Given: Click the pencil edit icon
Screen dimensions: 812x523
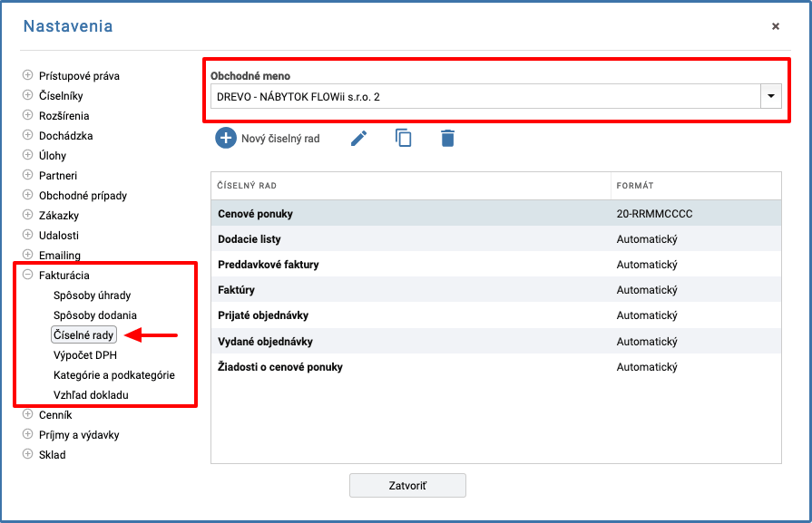Looking at the screenshot, I should [x=359, y=138].
